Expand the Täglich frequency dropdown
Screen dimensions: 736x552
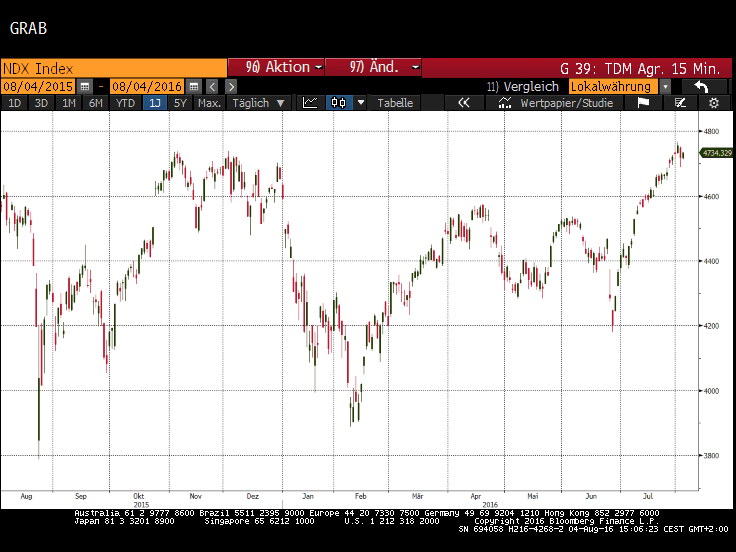pos(259,103)
